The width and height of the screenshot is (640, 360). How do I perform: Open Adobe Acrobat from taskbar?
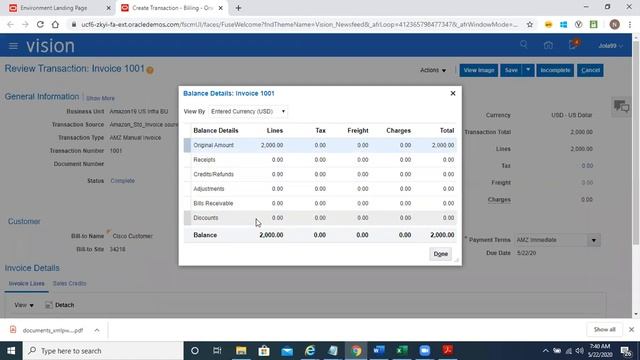(447, 351)
